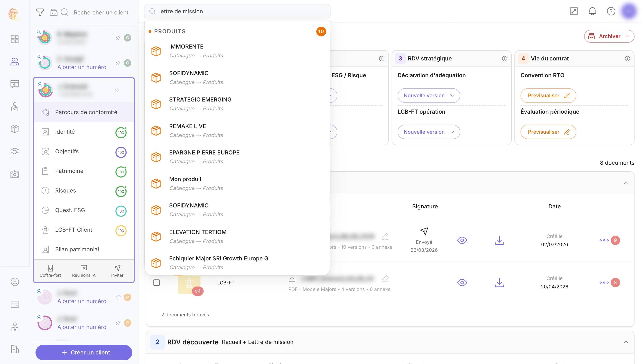642x364 pixels.
Task: Click the LCB-FT Client 100 progress ring
Action: click(x=121, y=231)
